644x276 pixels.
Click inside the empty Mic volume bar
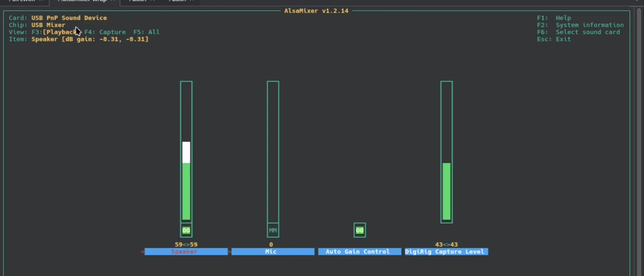[273, 152]
